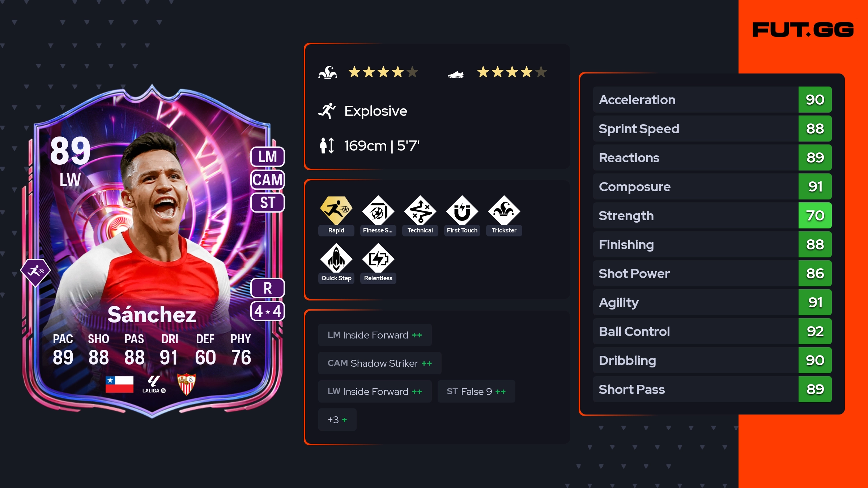The height and width of the screenshot is (488, 868).
Task: Click the ST False 9 role chip
Action: 476,391
